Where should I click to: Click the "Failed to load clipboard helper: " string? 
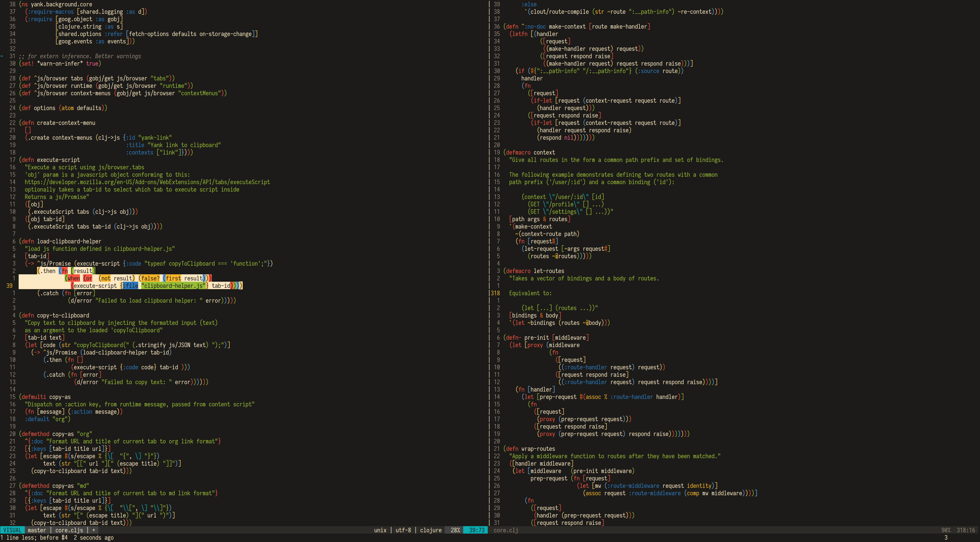click(149, 300)
